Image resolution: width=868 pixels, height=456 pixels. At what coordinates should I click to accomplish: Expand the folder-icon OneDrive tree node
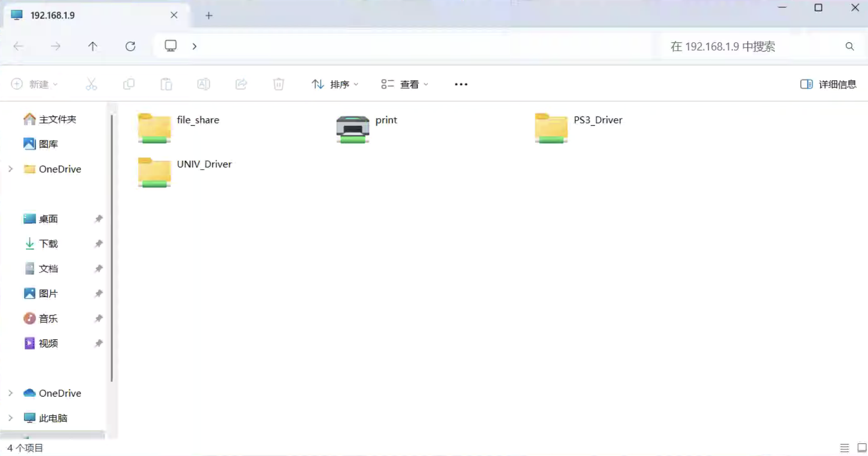tap(11, 169)
